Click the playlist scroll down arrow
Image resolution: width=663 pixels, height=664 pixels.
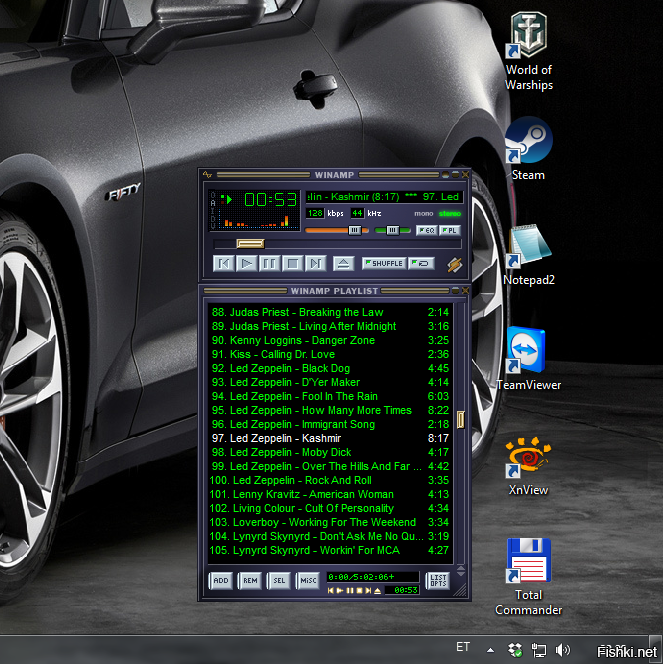click(x=461, y=574)
